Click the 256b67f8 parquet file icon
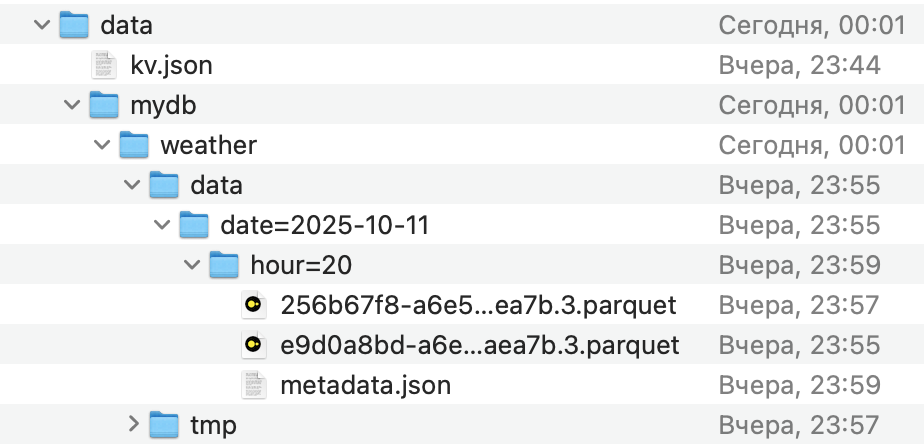Viewport: 924px width, 444px height. tap(254, 305)
